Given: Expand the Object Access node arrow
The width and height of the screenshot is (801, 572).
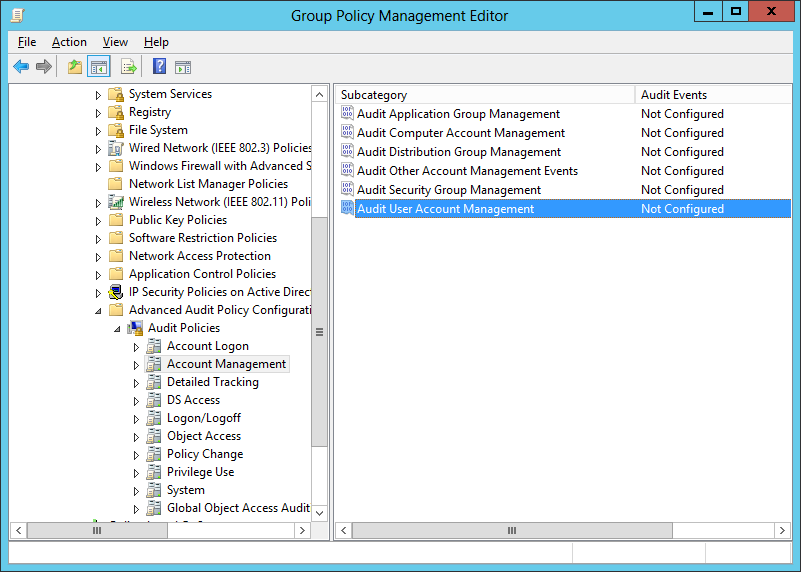Looking at the screenshot, I should point(136,437).
